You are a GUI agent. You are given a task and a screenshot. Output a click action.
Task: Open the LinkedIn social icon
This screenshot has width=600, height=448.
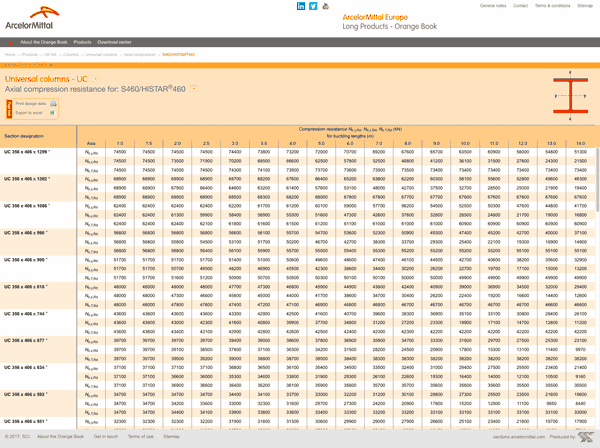pyautogui.click(x=301, y=6)
